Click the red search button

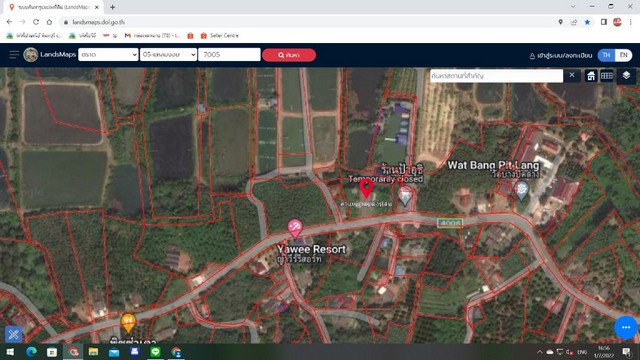click(289, 55)
